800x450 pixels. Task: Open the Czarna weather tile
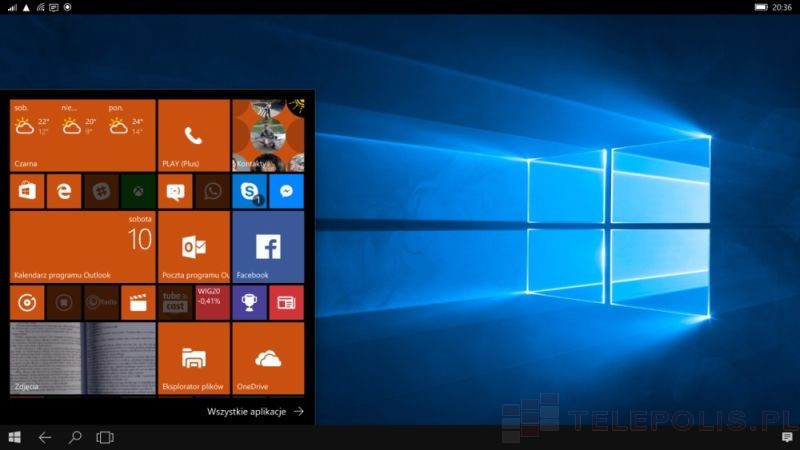(83, 135)
